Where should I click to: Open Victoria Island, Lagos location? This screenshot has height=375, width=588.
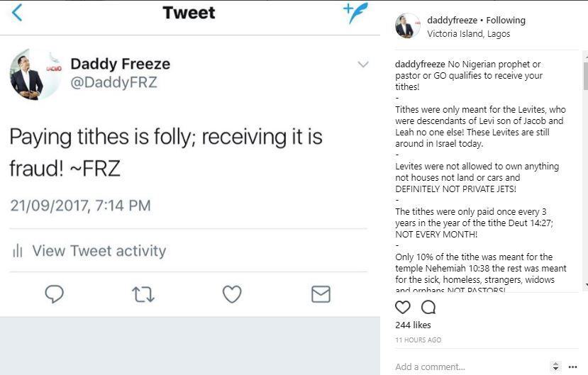pos(468,33)
